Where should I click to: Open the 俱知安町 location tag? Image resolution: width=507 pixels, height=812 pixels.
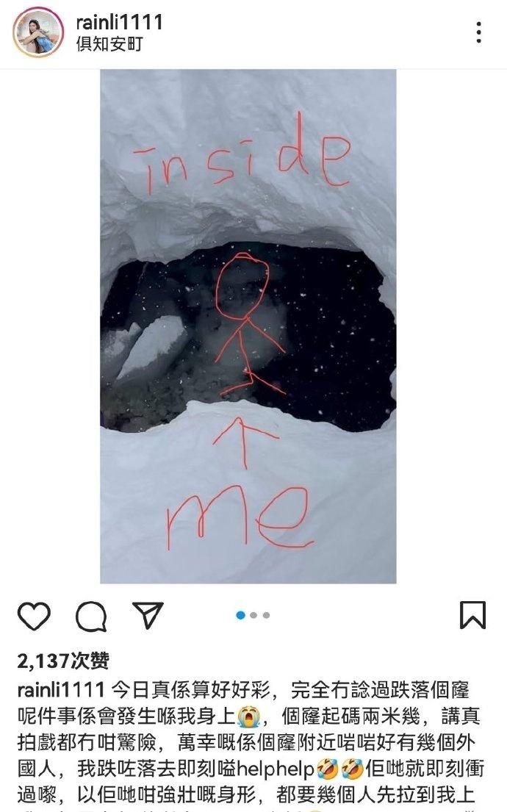point(109,45)
